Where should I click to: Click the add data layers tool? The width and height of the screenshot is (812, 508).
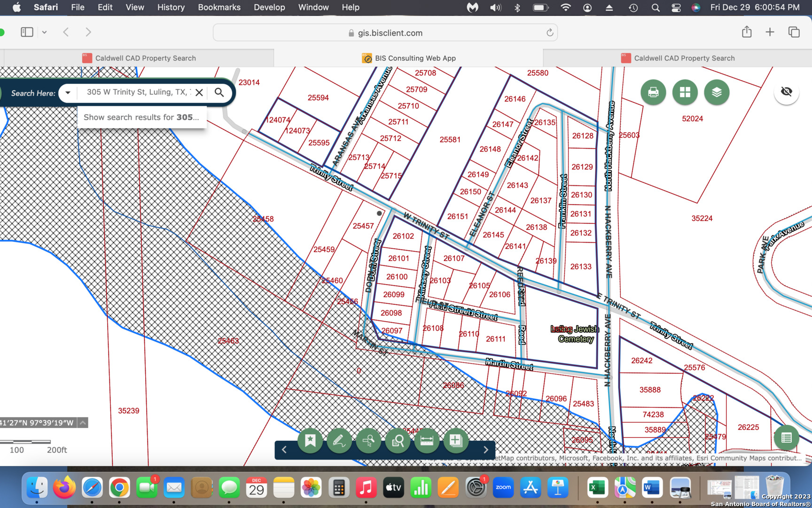pos(455,441)
